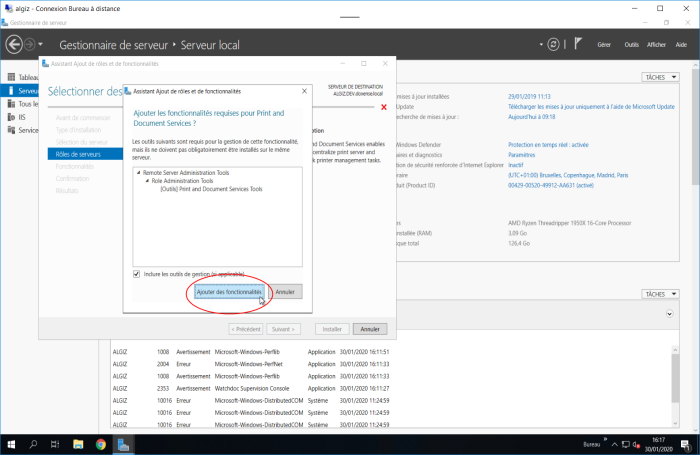
Task: Open Chrome from the taskbar
Action: 101,444
